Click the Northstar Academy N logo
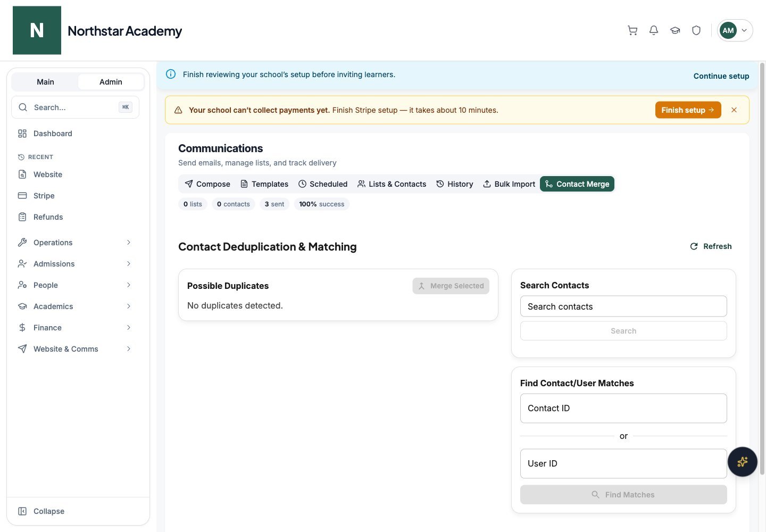766x532 pixels. click(x=37, y=30)
